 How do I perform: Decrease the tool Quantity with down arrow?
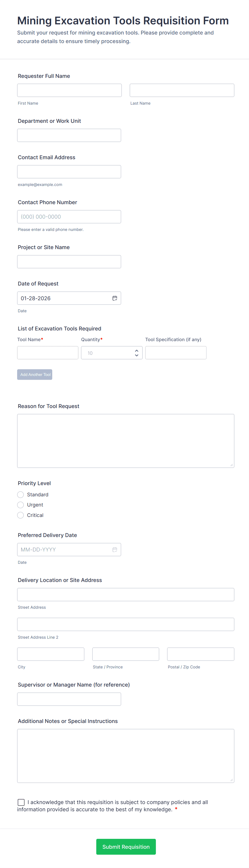coord(137,355)
